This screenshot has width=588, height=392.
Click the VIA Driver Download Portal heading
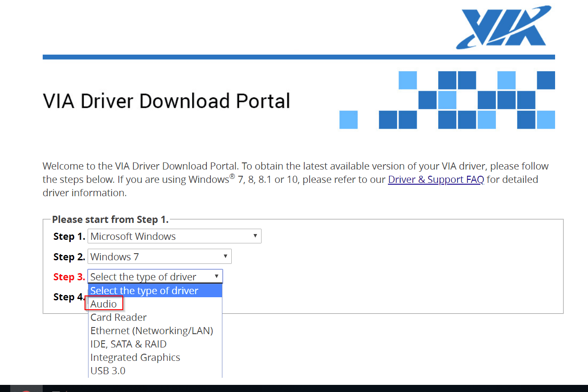pos(166,101)
